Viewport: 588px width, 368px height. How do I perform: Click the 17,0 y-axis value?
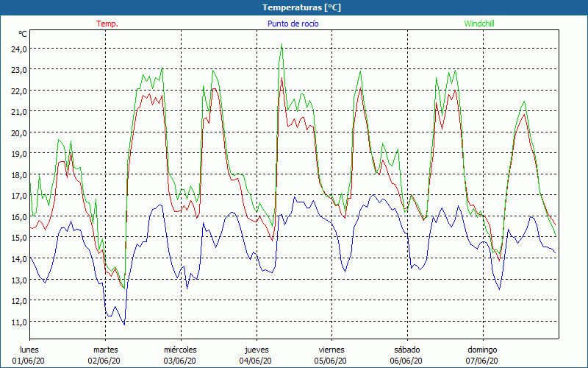[19, 196]
